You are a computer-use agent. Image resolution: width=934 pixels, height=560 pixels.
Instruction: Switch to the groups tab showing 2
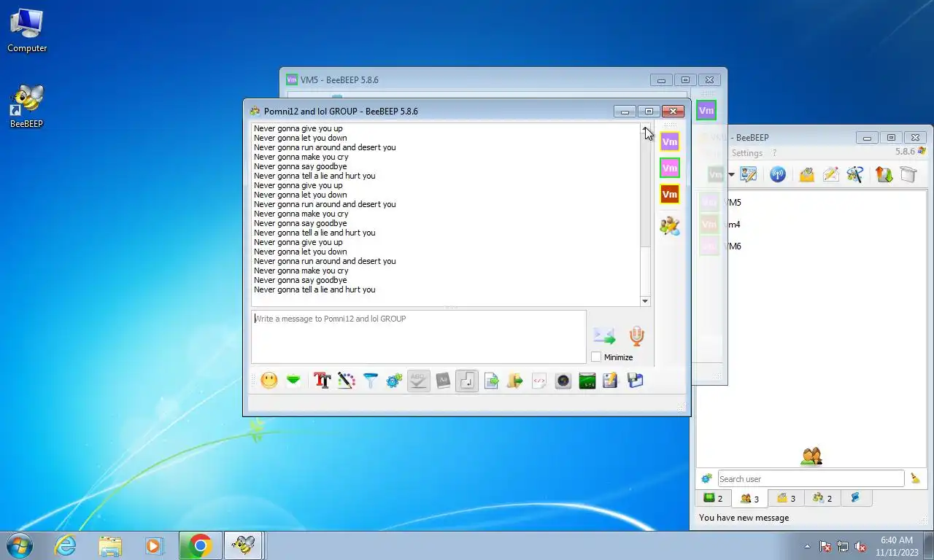pyautogui.click(x=822, y=498)
